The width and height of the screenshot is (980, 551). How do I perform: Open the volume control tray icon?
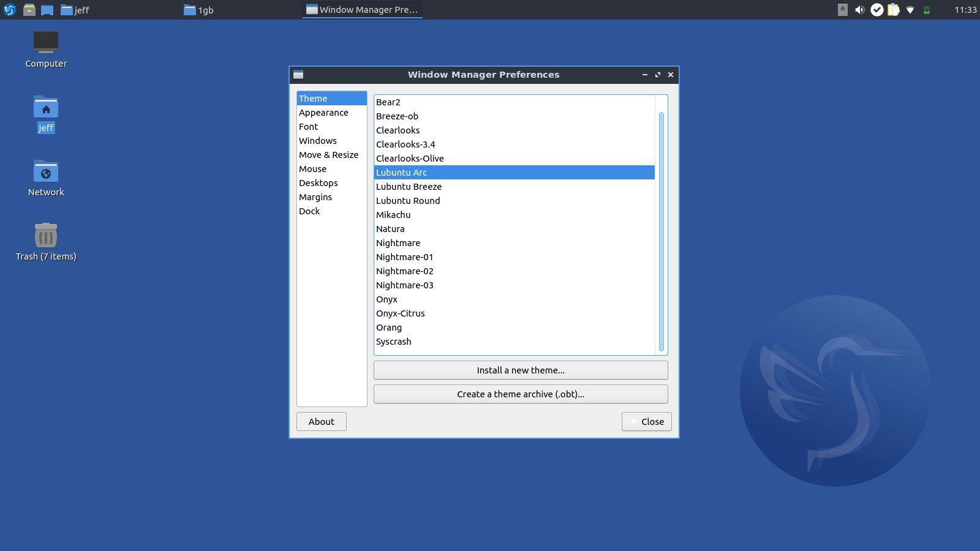tap(859, 10)
